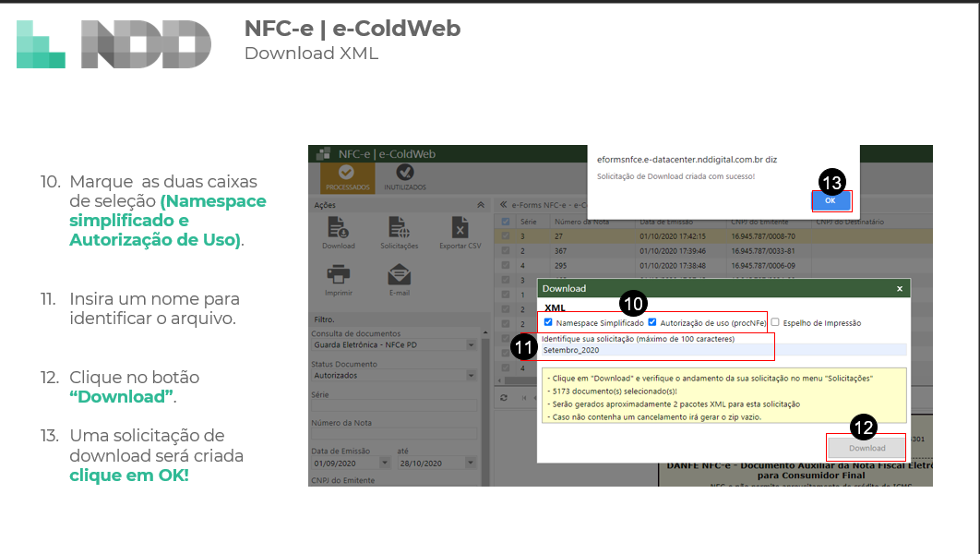Viewport: 980px width, 554px height.
Task: Click the Série filter input field
Action: (x=394, y=406)
